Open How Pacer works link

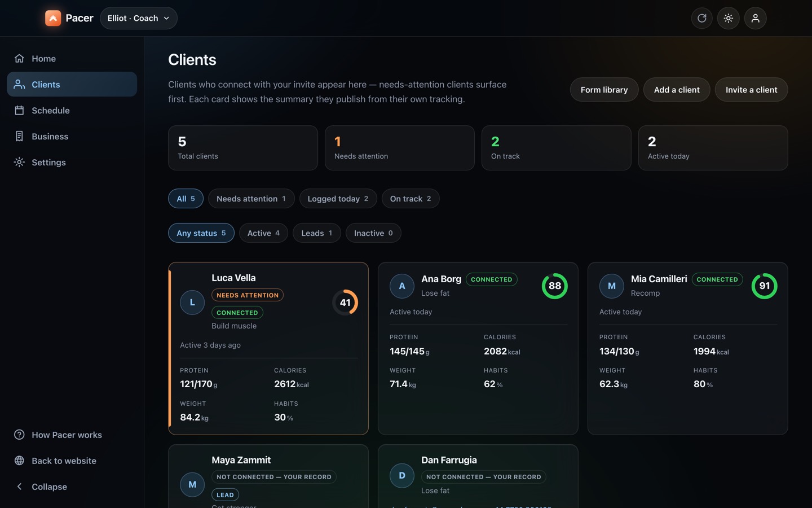point(72,435)
